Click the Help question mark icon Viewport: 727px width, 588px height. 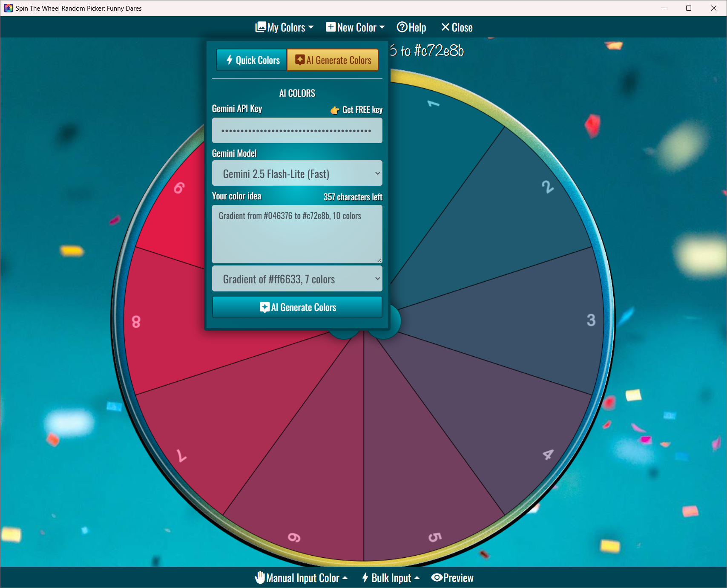(402, 27)
